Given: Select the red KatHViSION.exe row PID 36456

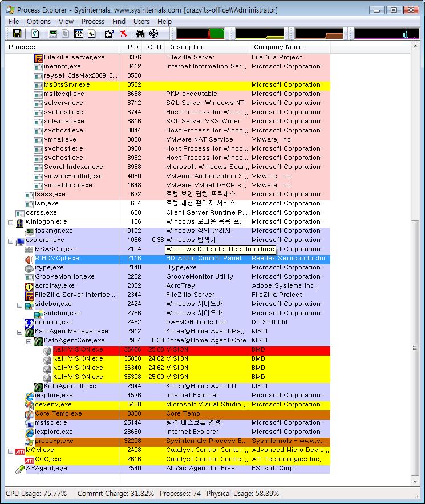Looking at the screenshot, I should (191, 350).
